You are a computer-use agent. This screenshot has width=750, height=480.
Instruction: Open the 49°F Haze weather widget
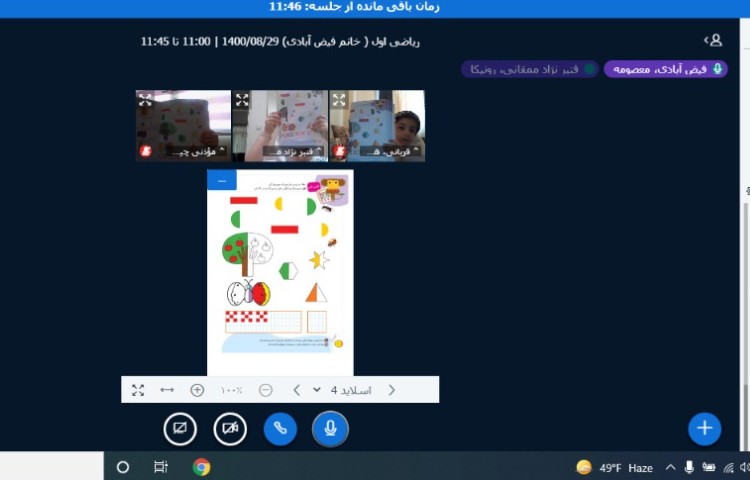pyautogui.click(x=615, y=468)
